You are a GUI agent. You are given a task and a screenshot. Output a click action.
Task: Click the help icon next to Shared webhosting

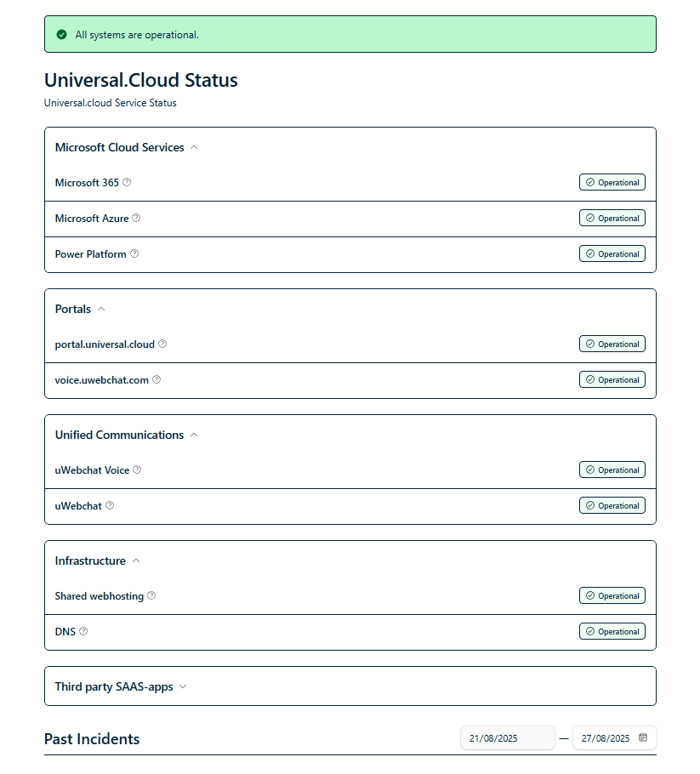151,596
